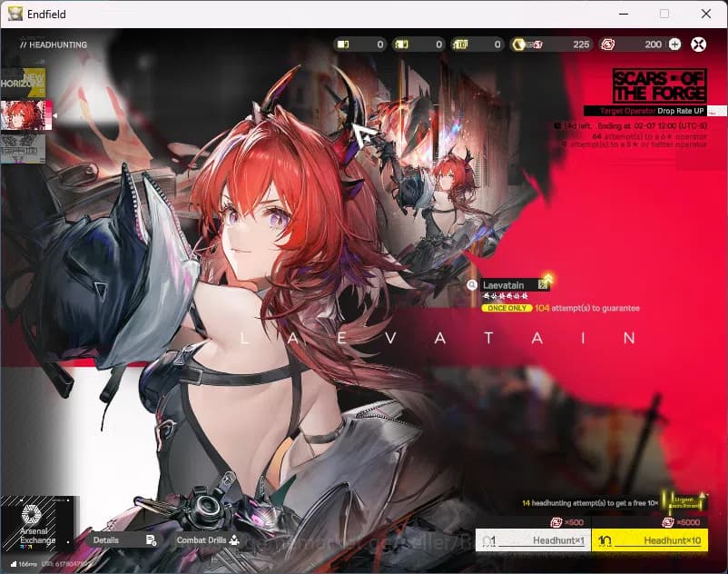Viewport: 728px width, 574px height.
Task: Exit headhunting via the circular X icon
Action: (x=698, y=44)
